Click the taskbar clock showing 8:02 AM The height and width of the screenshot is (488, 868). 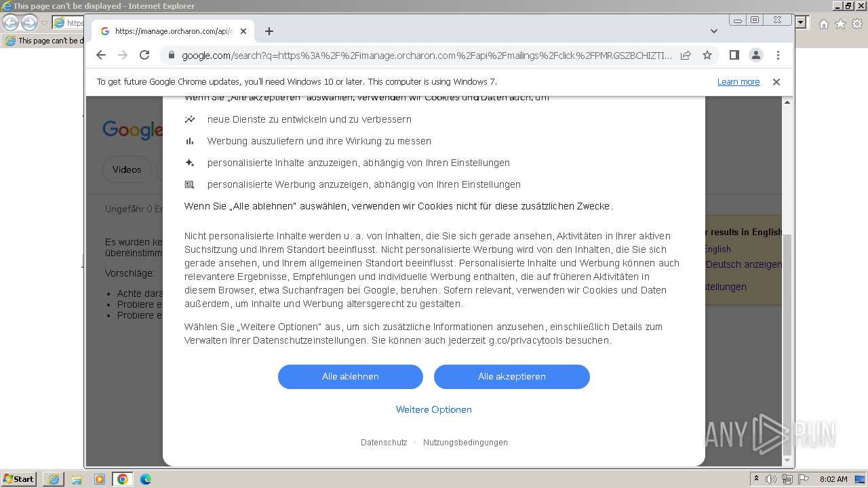tap(833, 479)
